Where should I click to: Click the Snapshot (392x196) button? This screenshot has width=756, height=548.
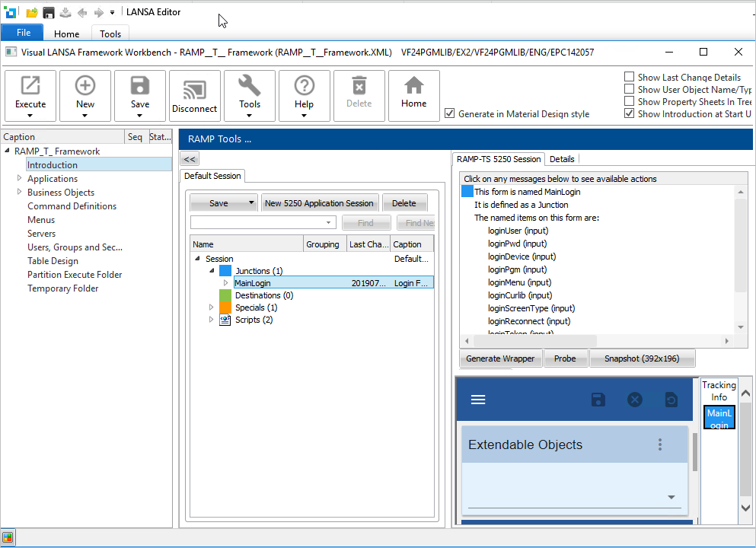tap(642, 358)
